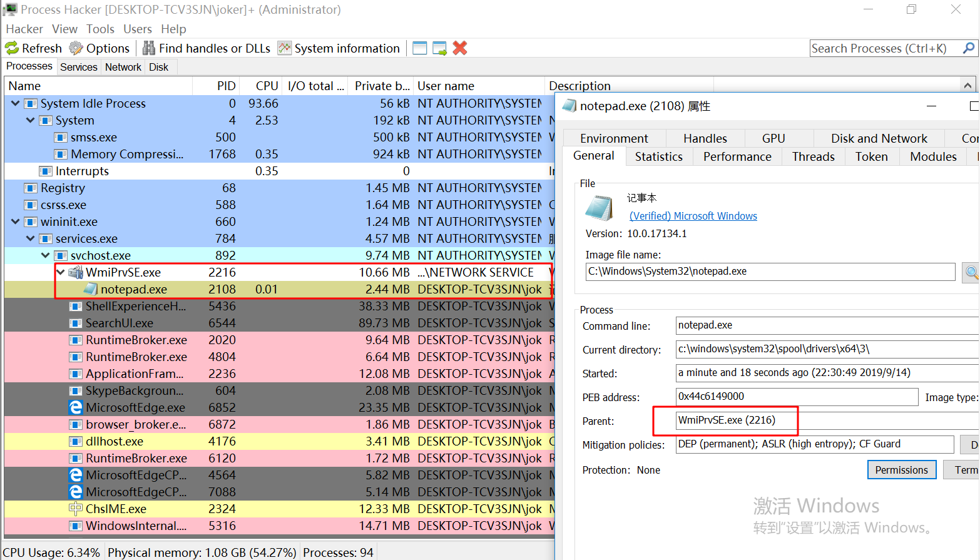Collapse the System tree node
Image resolution: width=980 pixels, height=560 pixels.
(x=30, y=120)
